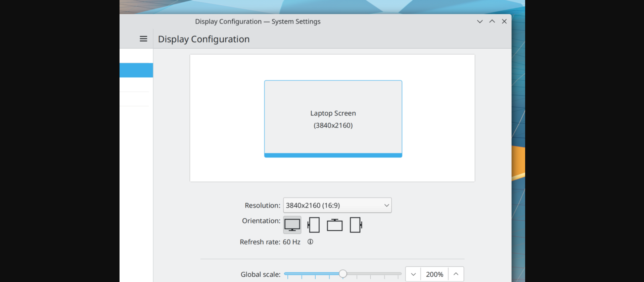Click the "Display Configuration" page heading
Screen dimensions: 644x282
[204, 39]
